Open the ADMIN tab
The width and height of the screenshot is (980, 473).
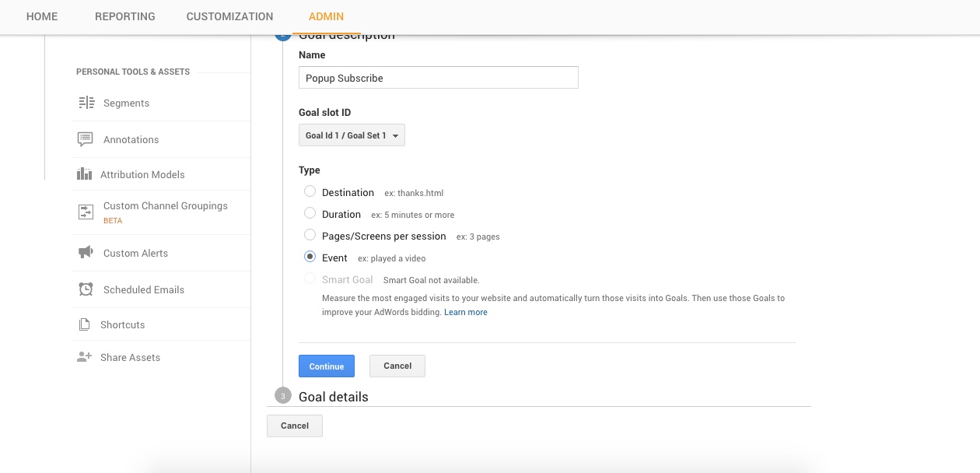326,16
